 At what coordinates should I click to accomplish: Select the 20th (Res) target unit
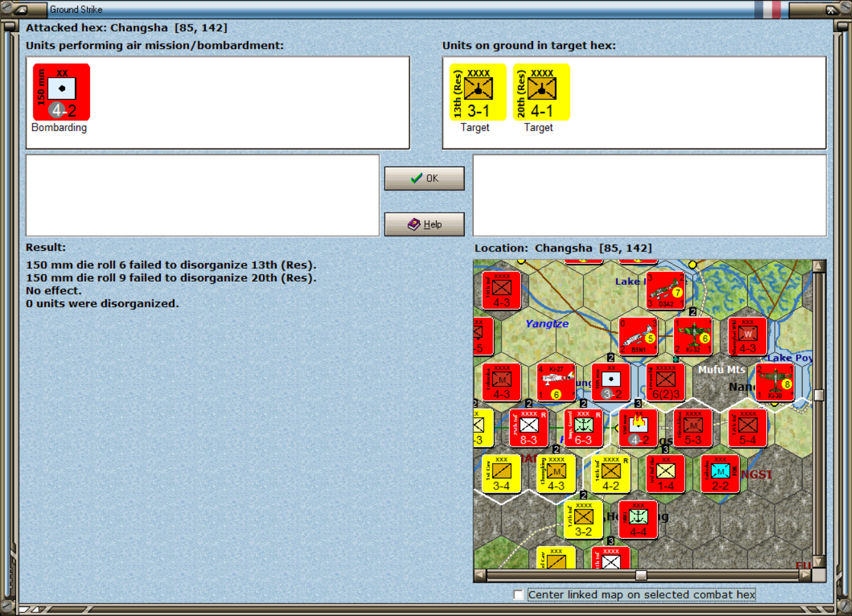(541, 92)
